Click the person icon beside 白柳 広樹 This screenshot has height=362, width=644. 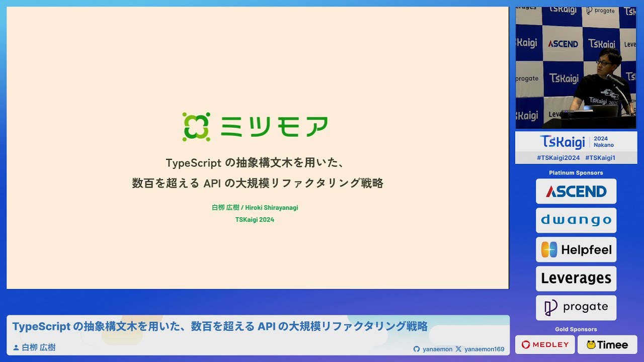tap(16, 347)
